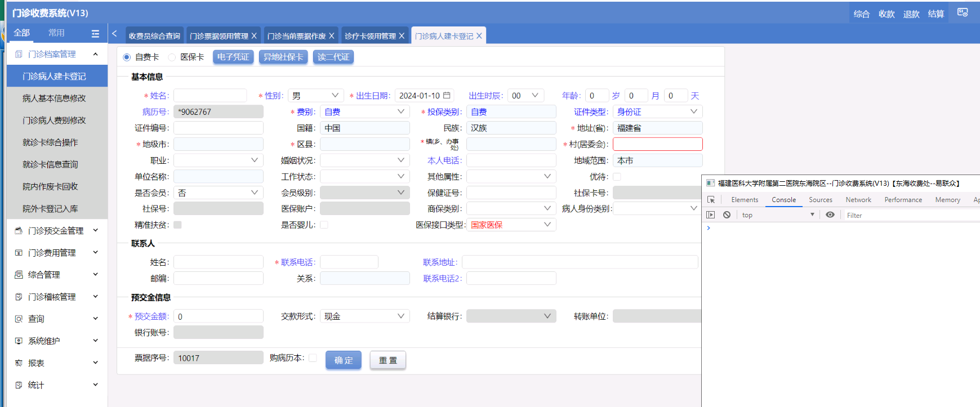
Task: Expand the 门诊预交金管理 sidebar group chevron
Action: (96, 230)
